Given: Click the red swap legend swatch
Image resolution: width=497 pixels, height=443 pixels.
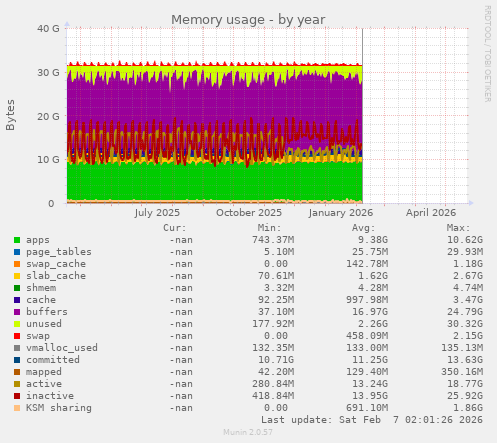Looking at the screenshot, I should (17, 336).
